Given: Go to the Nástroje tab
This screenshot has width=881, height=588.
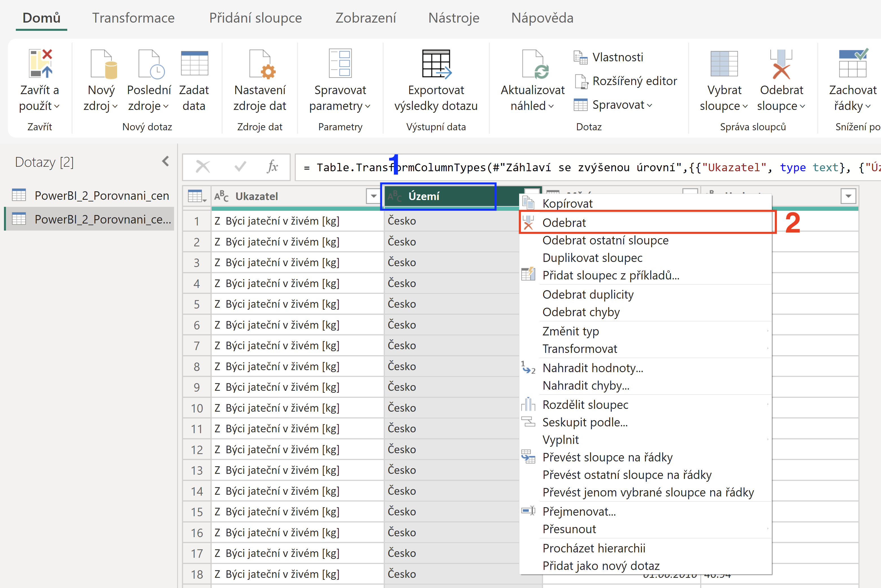Looking at the screenshot, I should pyautogui.click(x=453, y=18).
